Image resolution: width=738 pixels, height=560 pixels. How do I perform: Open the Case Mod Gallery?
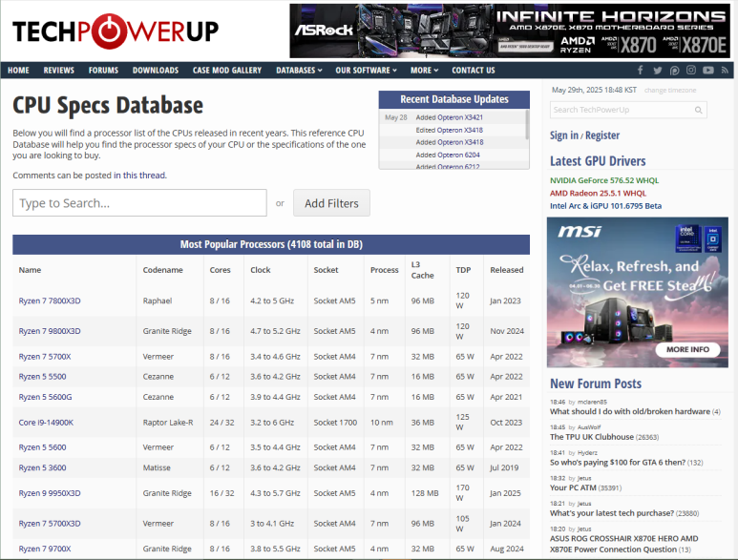tap(227, 70)
